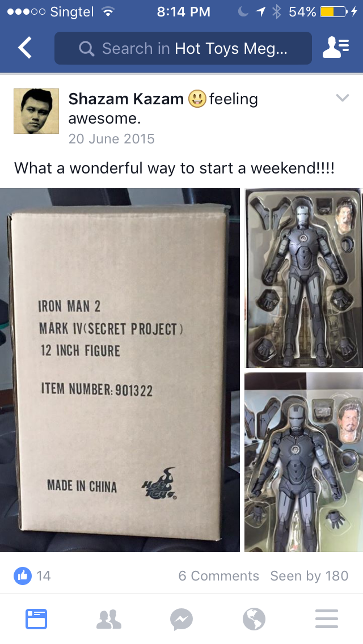Viewport: 363px width, 644px height.
Task: Tap the battery indicator in status bar
Action: point(332,12)
